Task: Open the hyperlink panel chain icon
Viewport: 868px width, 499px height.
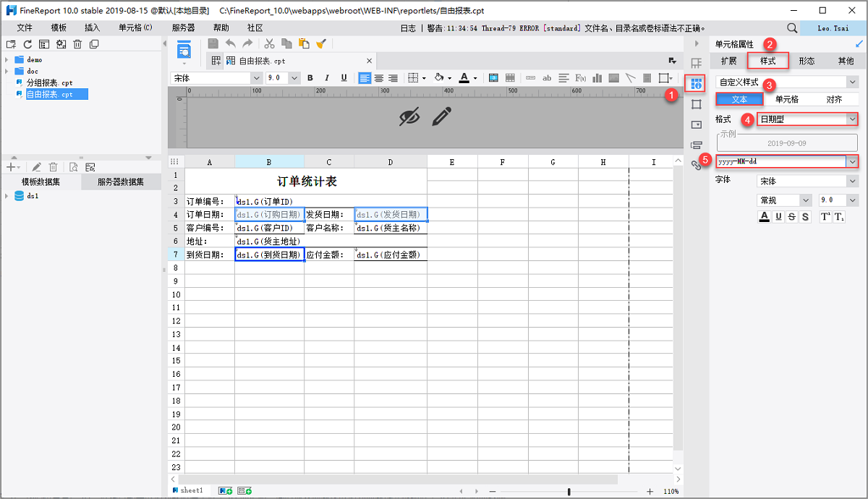Action: tap(697, 165)
